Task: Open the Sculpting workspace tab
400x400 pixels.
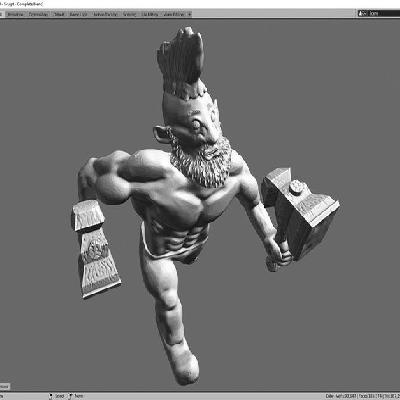Action: (38, 14)
